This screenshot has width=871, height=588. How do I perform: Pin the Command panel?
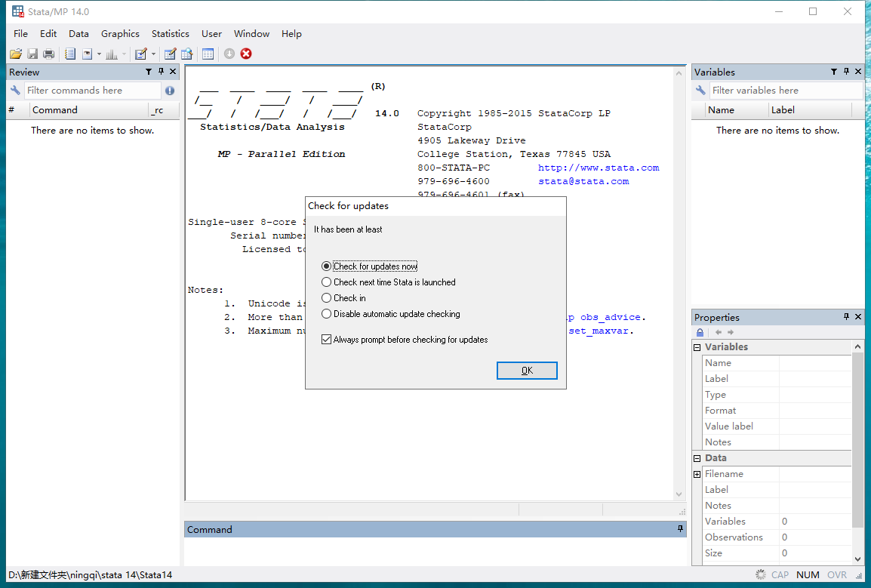click(680, 529)
